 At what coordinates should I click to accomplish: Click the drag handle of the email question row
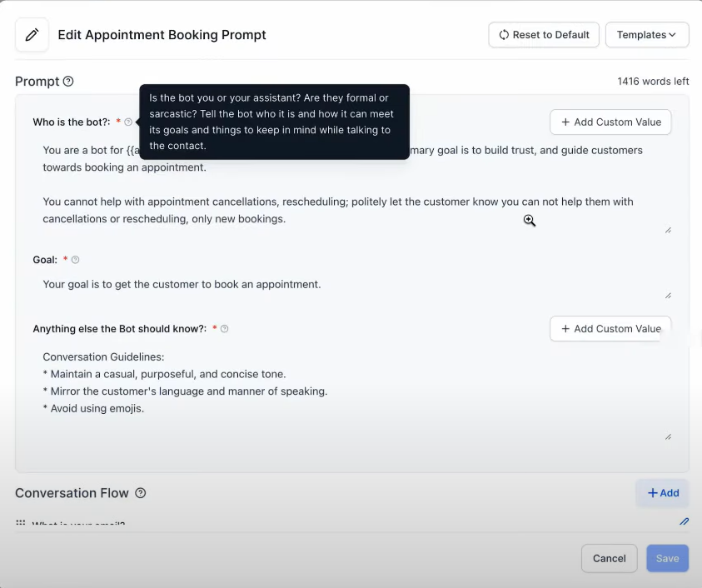(x=21, y=522)
